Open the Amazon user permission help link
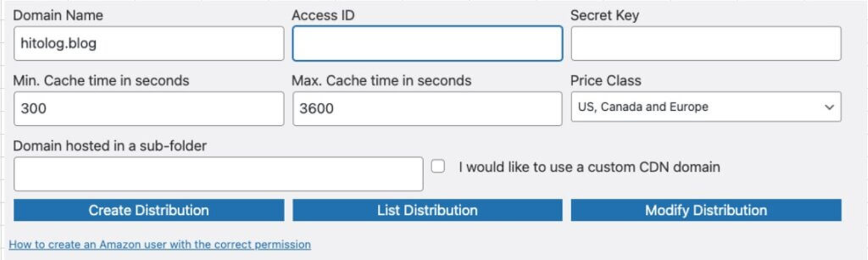The height and width of the screenshot is (260, 868). (x=160, y=244)
